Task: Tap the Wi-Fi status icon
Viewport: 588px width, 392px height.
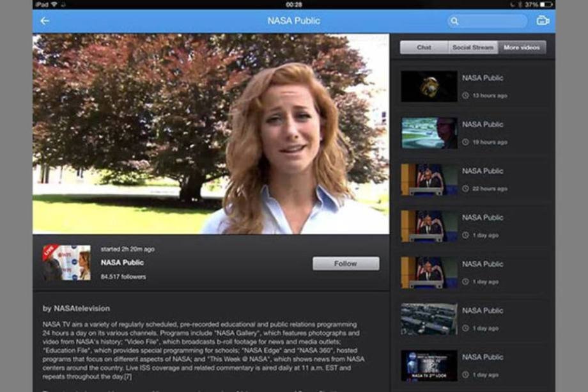Action: tap(54, 4)
